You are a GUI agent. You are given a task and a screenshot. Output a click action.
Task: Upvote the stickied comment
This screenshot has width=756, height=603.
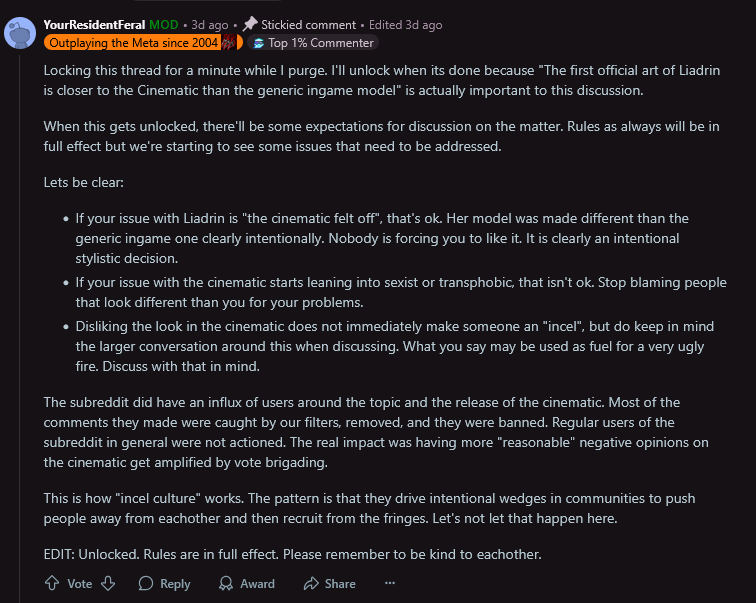52,583
